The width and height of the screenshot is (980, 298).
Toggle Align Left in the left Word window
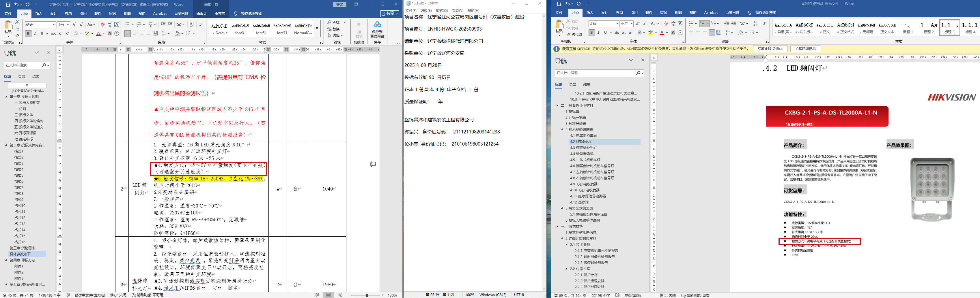pos(128,34)
